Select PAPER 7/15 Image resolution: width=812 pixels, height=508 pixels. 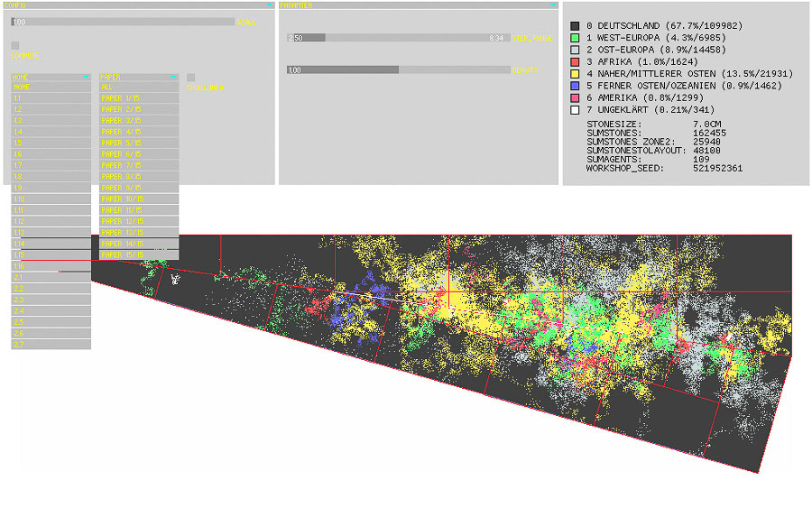[139, 166]
